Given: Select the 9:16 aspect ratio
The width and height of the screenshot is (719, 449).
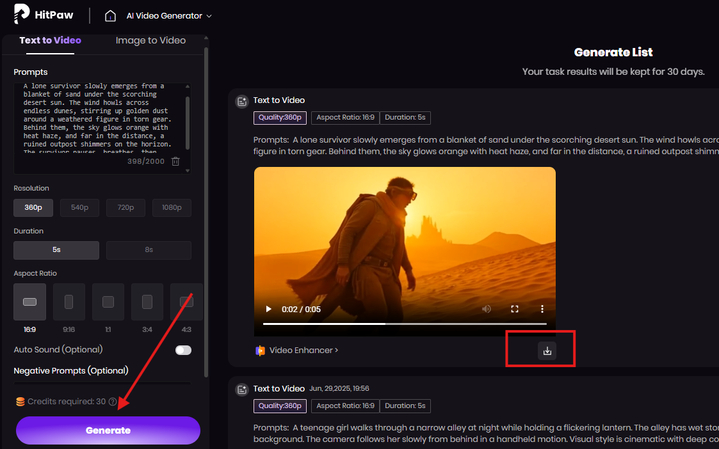Looking at the screenshot, I should (x=69, y=302).
